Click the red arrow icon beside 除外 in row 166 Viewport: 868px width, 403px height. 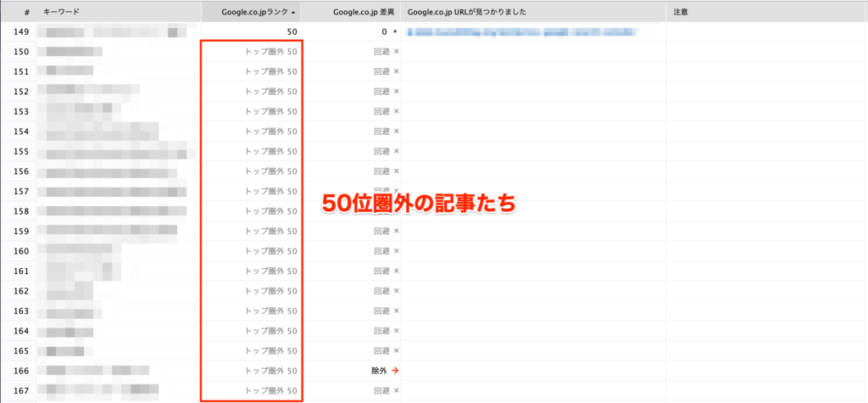tap(395, 371)
